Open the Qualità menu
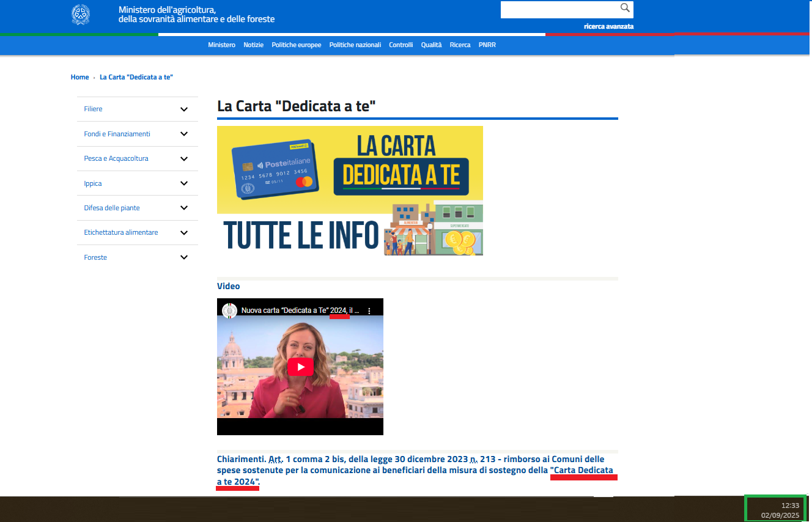Viewport: 812px width, 522px height. pos(431,45)
